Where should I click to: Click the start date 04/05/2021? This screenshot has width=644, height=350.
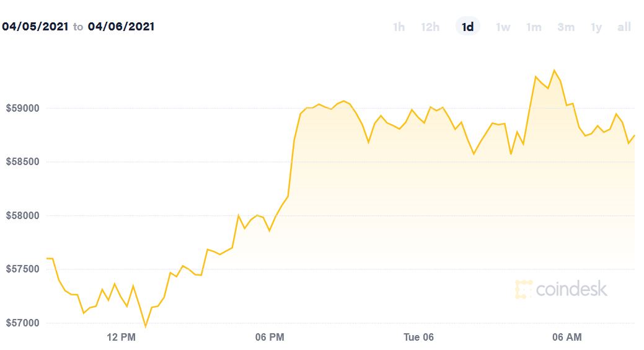[x=35, y=27]
